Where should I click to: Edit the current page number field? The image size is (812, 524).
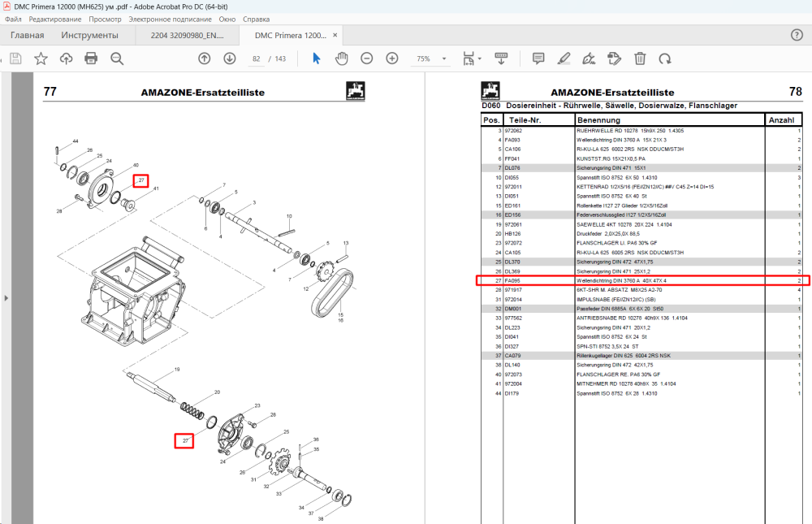257,58
